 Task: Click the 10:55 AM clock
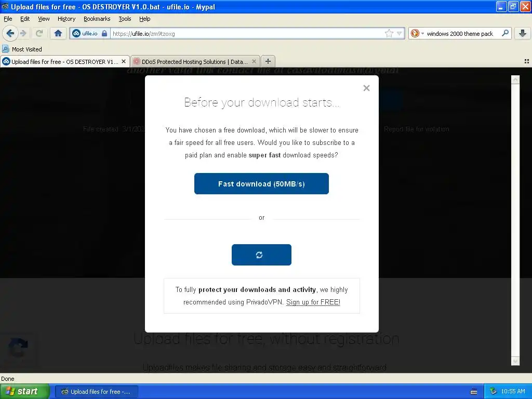513,392
